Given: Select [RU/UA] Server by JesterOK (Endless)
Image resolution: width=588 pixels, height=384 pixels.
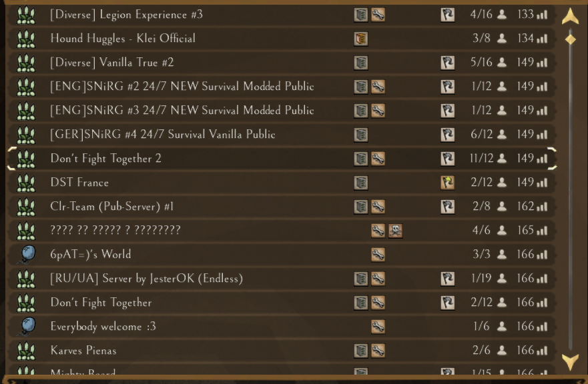Looking at the screenshot, I should (x=282, y=279).
